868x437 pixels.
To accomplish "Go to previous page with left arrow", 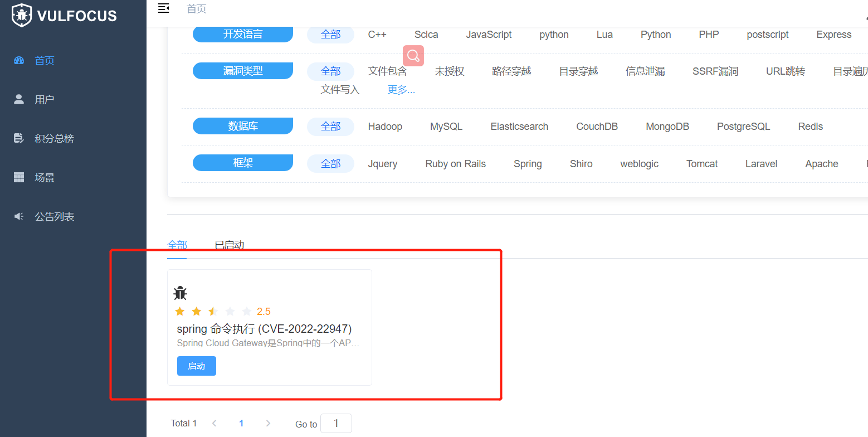I will [214, 423].
